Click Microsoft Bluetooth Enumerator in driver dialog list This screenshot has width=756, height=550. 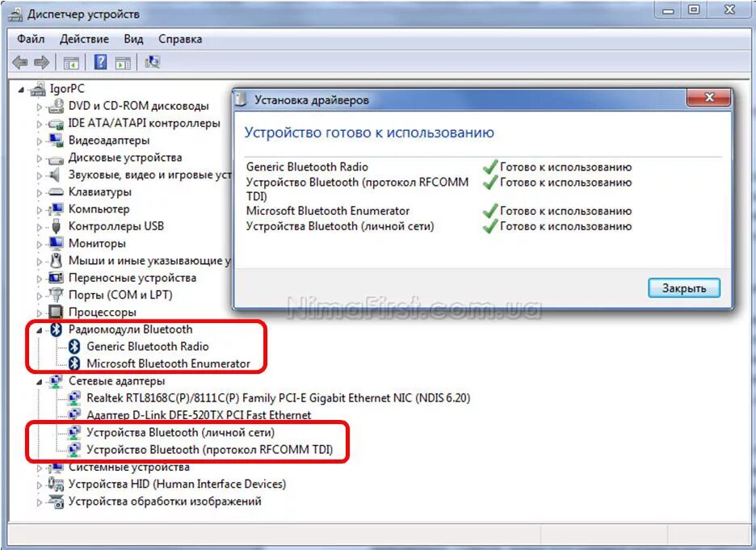pos(327,211)
